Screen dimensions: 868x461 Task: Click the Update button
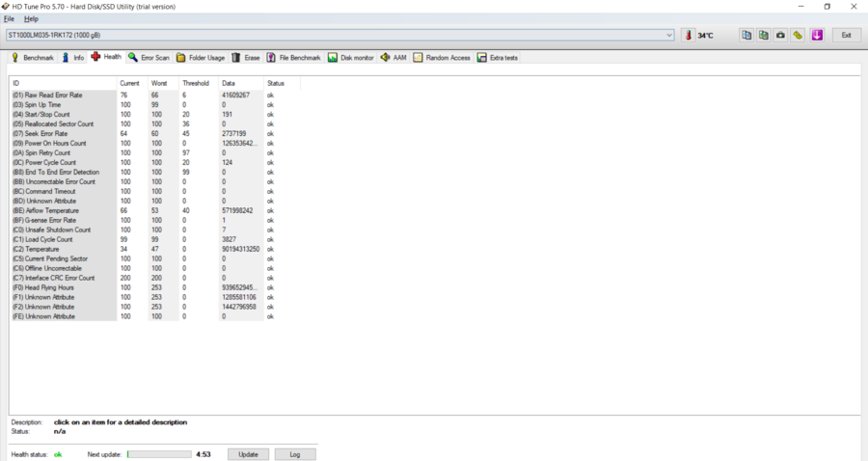click(x=248, y=454)
